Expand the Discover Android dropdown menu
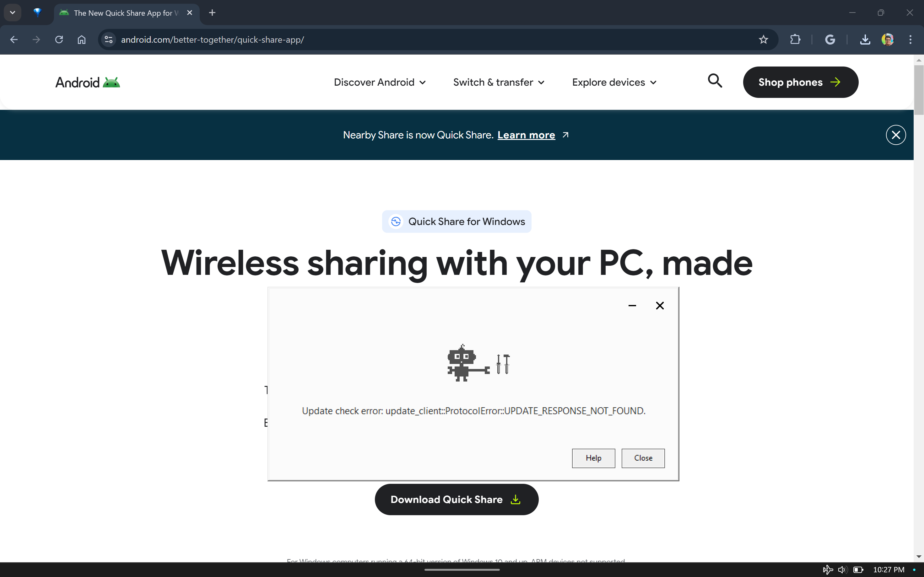This screenshot has width=924, height=577. (x=379, y=82)
